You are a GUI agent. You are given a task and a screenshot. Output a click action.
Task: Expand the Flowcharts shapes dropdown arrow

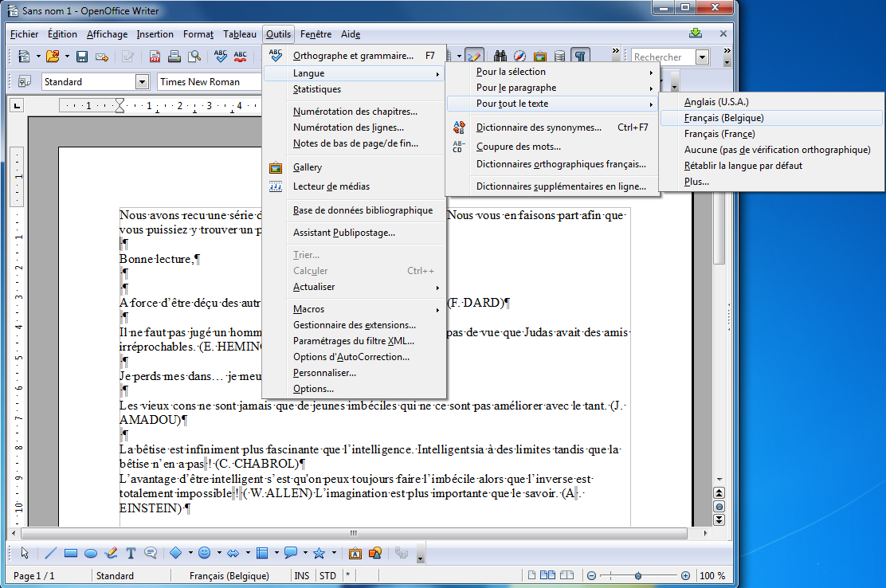(276, 553)
